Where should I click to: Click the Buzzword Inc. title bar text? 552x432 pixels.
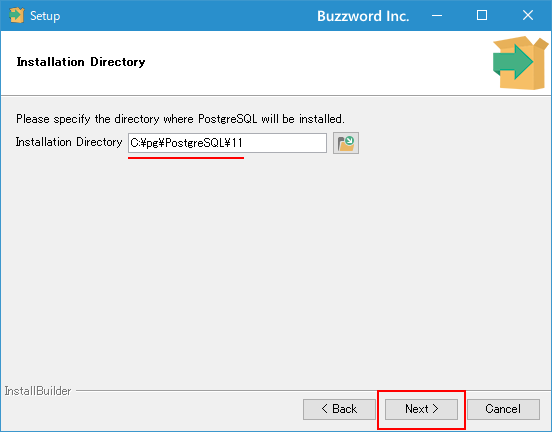tap(363, 16)
